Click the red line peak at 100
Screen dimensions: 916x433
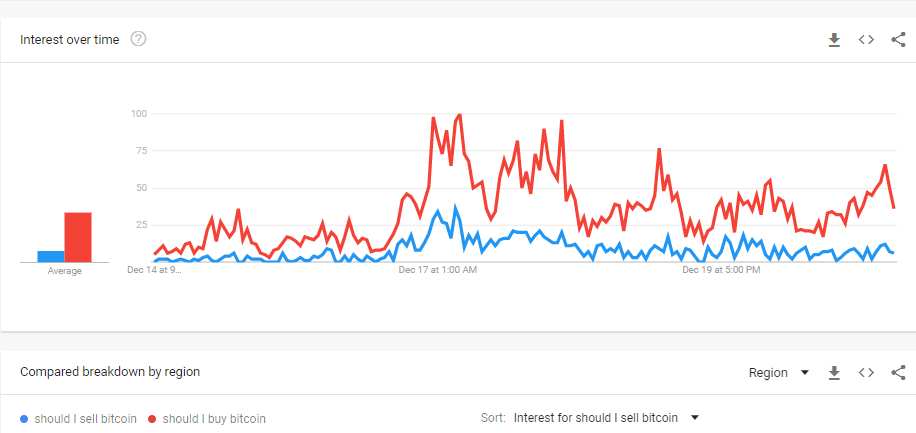tap(460, 115)
